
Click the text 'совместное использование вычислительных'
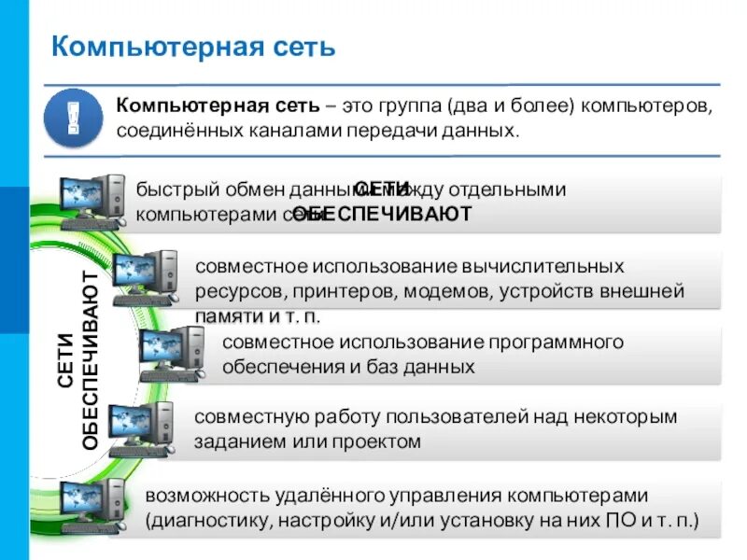pyautogui.click(x=410, y=266)
